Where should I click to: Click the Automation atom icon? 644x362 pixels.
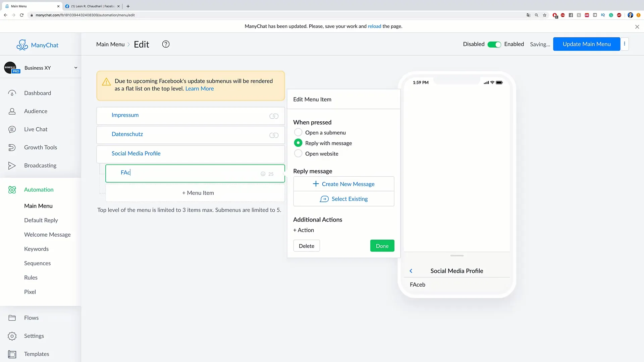pyautogui.click(x=12, y=190)
